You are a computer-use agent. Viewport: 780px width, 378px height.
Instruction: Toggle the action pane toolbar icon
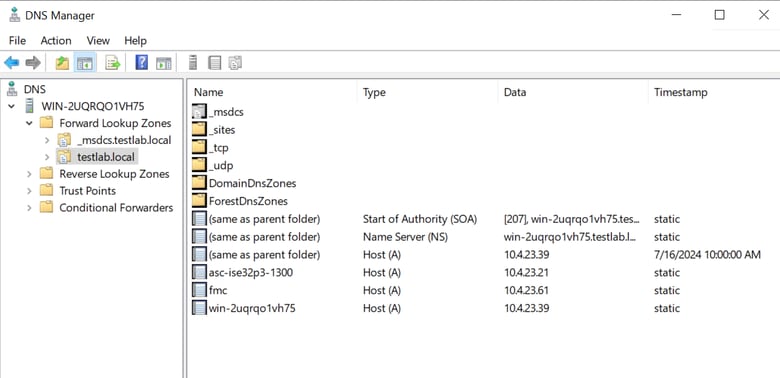163,63
